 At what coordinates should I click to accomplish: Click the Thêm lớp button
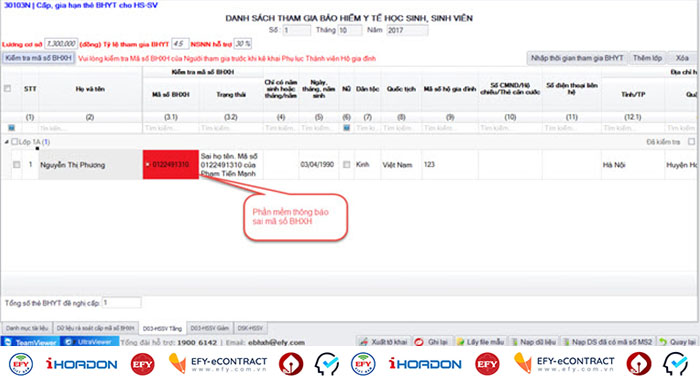click(647, 58)
